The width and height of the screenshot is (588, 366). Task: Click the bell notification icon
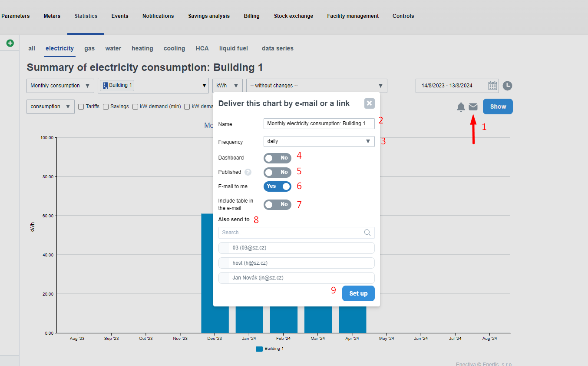coord(461,107)
